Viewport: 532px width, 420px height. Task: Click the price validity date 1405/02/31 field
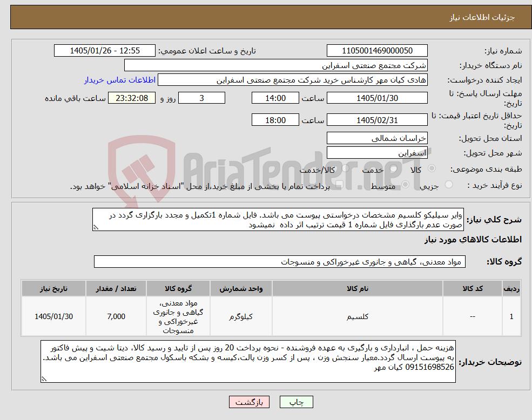coord(377,120)
